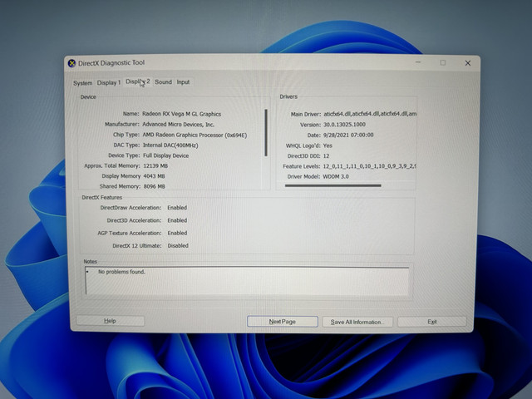Minimize the DirectX Diagnostic Tool window
This screenshot has height=399, width=532.
pos(418,62)
